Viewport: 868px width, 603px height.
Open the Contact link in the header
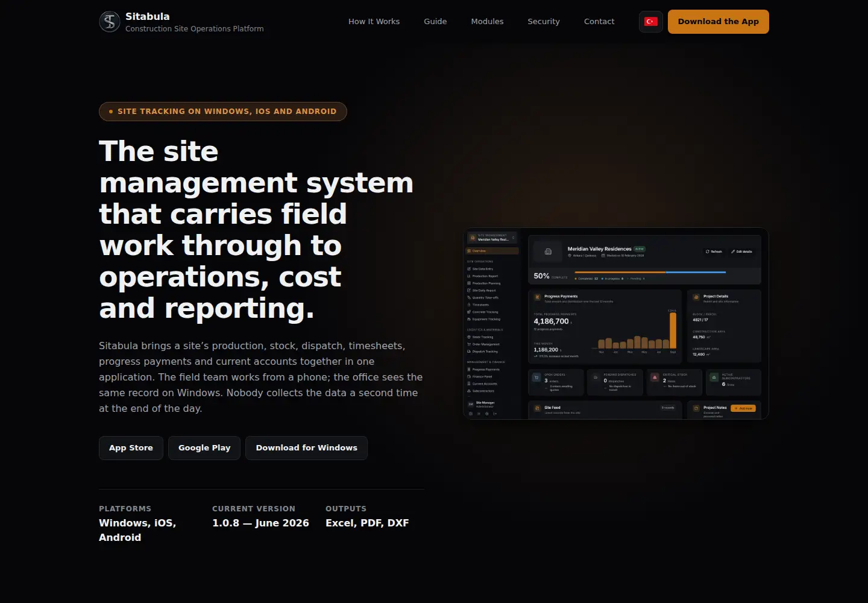click(599, 22)
